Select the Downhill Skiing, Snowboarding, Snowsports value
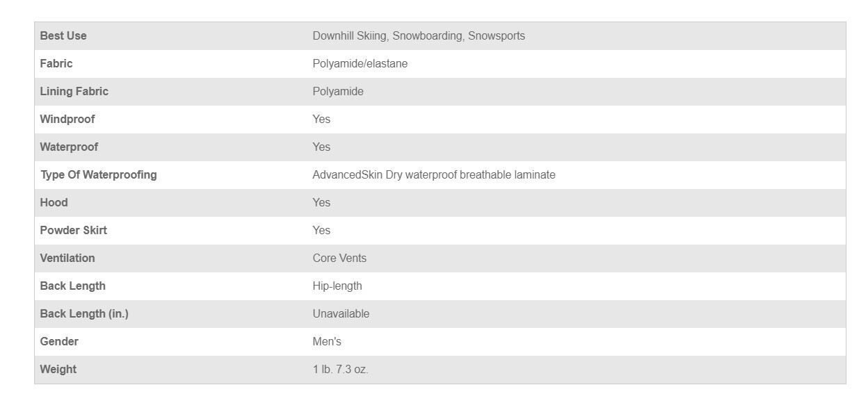The image size is (868, 403). pyautogui.click(x=419, y=36)
